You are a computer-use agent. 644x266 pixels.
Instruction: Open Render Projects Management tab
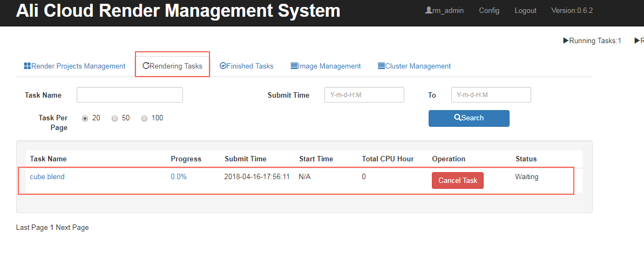click(74, 66)
